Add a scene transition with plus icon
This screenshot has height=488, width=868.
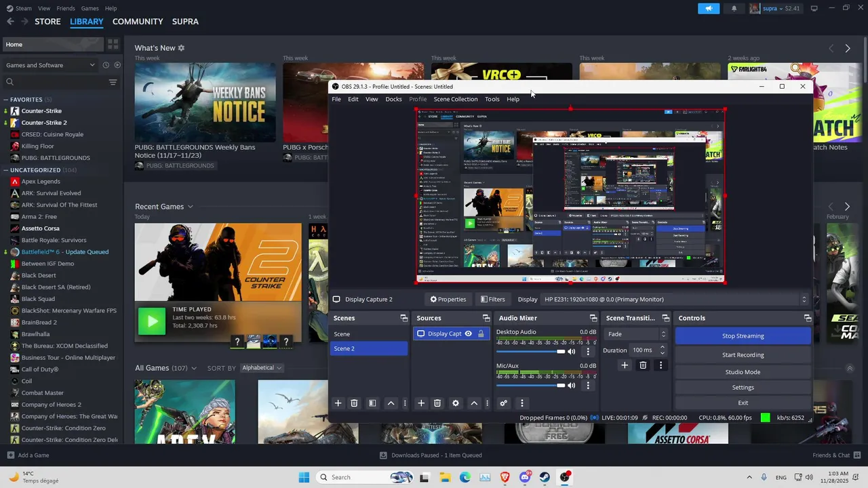625,365
